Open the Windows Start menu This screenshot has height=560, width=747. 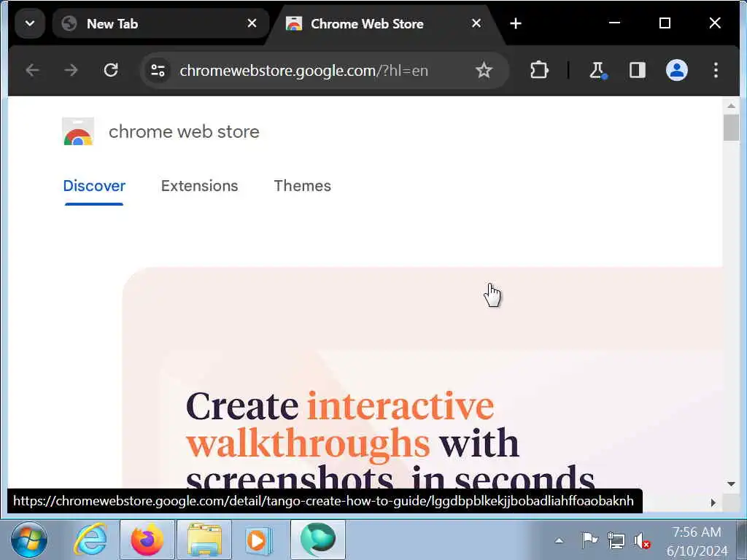click(29, 540)
